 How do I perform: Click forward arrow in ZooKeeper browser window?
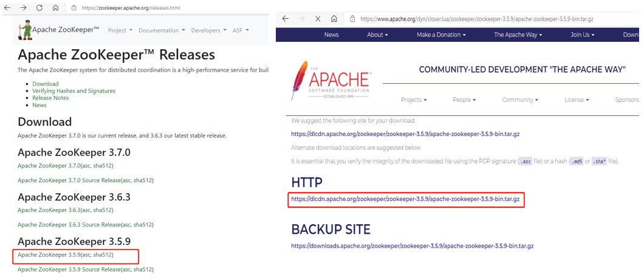(23, 8)
